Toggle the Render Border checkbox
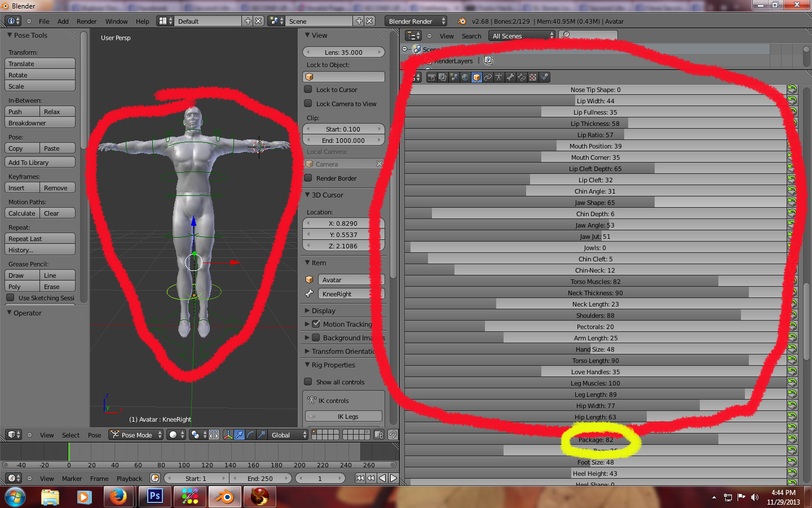 click(x=308, y=178)
